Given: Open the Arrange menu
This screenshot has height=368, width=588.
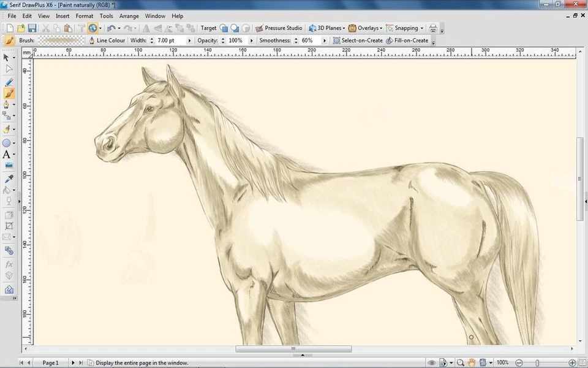Looking at the screenshot, I should [129, 16].
